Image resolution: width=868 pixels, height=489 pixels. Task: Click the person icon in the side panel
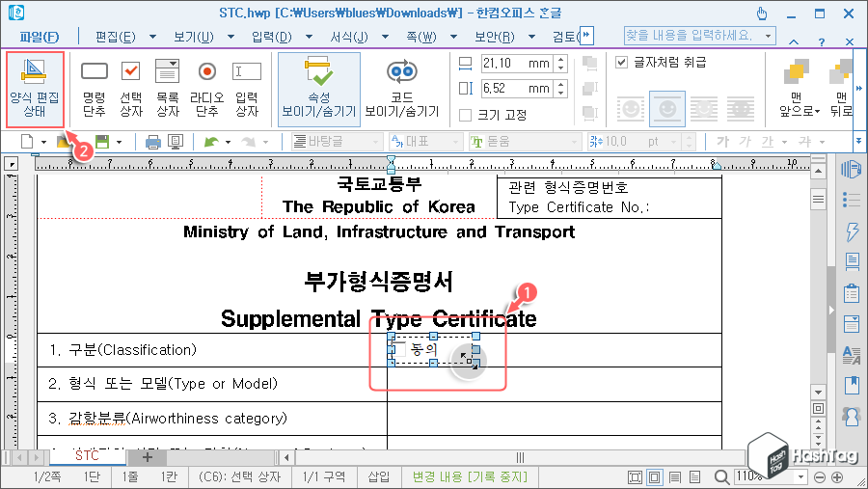pyautogui.click(x=852, y=416)
